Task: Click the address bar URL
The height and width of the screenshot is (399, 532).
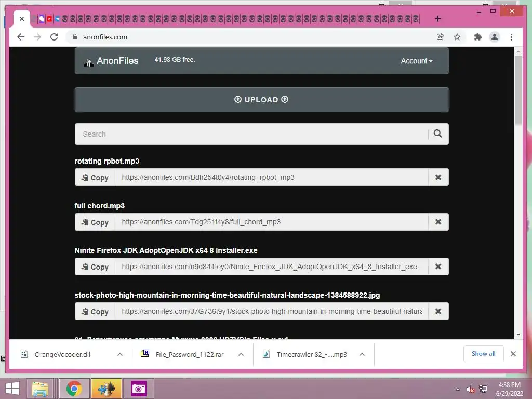Action: [x=105, y=37]
